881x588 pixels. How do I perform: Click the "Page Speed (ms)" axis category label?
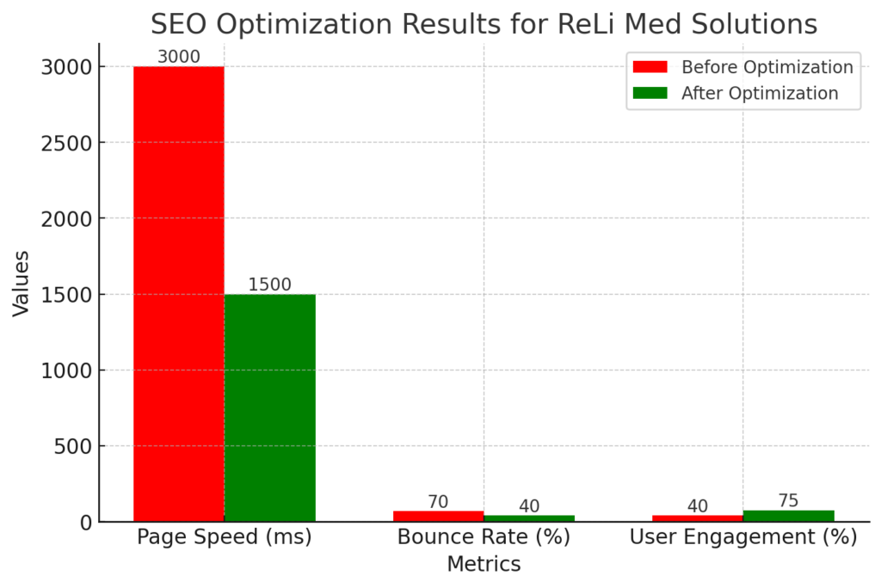point(225,538)
